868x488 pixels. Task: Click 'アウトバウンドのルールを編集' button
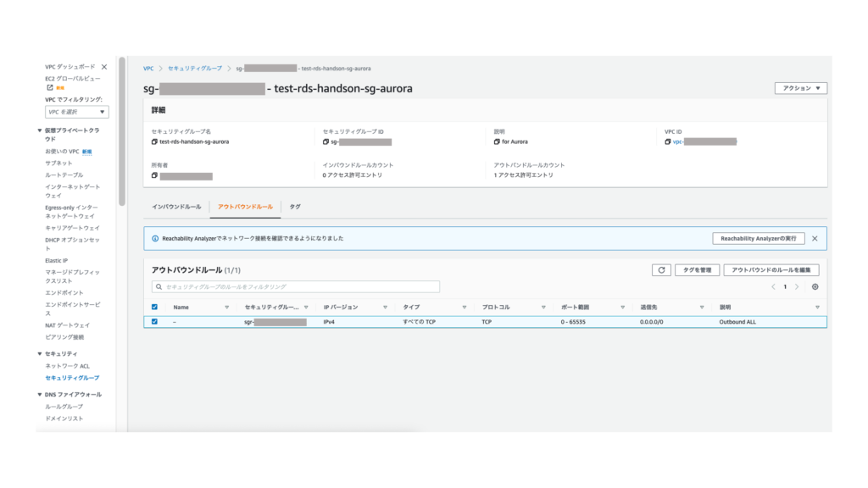(771, 269)
